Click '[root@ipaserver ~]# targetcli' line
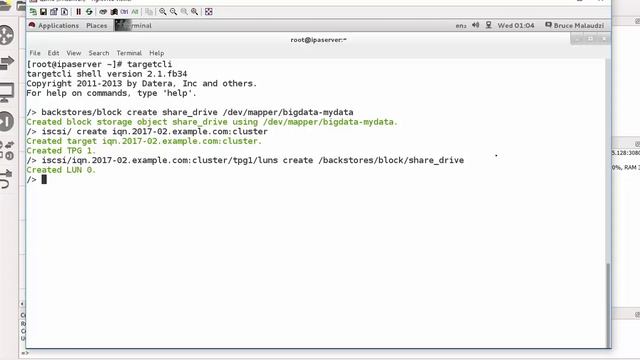 point(99,64)
